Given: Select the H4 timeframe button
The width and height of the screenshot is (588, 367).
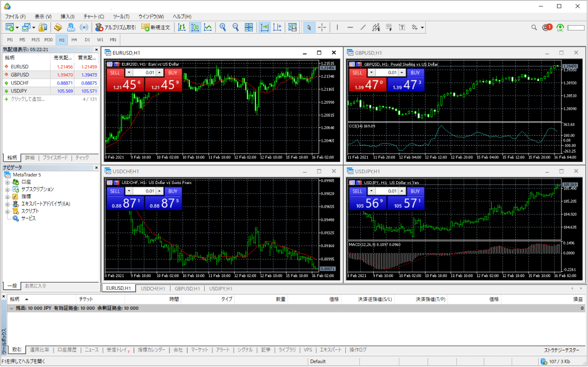Looking at the screenshot, I should (x=74, y=40).
